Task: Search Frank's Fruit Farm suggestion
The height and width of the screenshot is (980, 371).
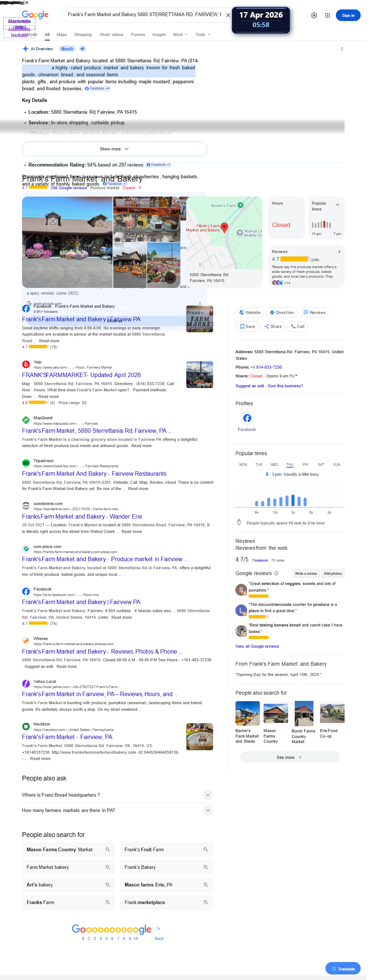Action: (x=166, y=849)
